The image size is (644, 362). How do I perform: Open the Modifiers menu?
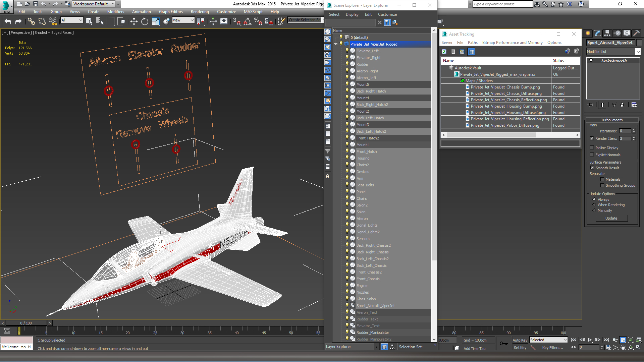(115, 12)
